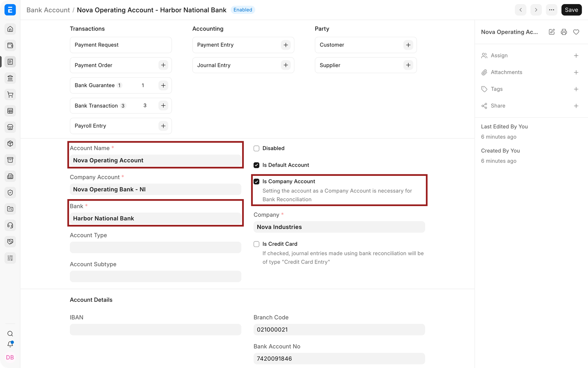Add a new Customer with plus
The image size is (588, 368).
click(408, 45)
